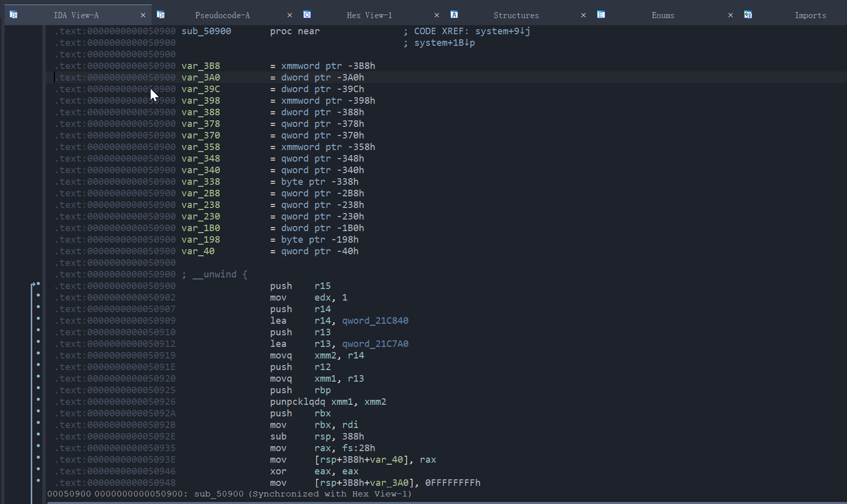Image resolution: width=847 pixels, height=504 pixels.
Task: Click the push r14 instruction
Action: click(x=300, y=309)
